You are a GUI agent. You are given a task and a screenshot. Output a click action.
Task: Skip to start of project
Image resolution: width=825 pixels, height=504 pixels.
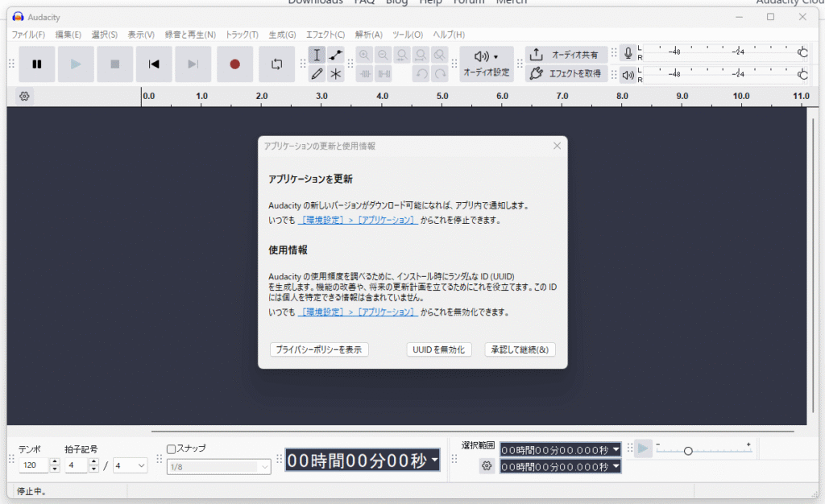(154, 64)
